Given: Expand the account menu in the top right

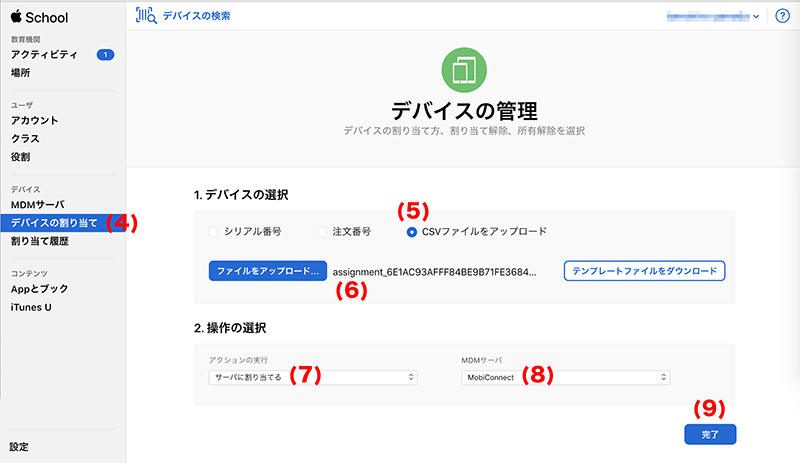Looking at the screenshot, I should pos(713,16).
